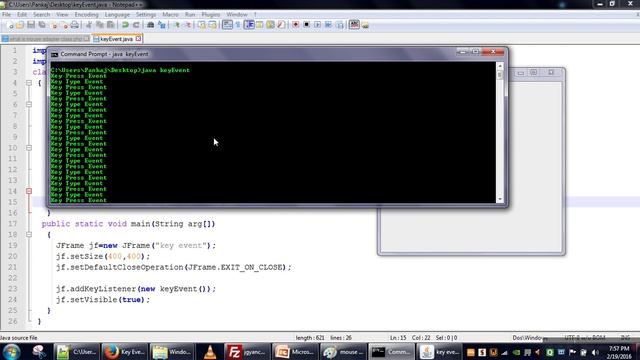Viewport: 640px width, 360px height.
Task: Click the Copy toolbar icon
Action: (x=100, y=25)
